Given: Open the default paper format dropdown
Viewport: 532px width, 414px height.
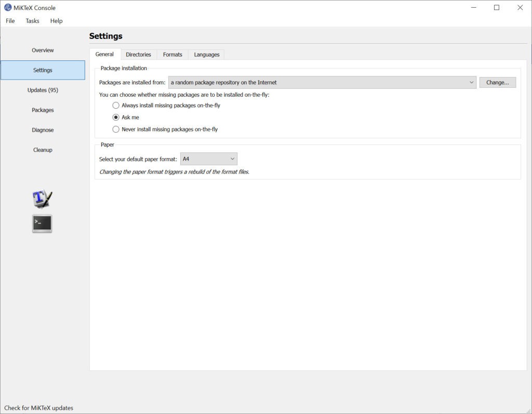Looking at the screenshot, I should [209, 159].
